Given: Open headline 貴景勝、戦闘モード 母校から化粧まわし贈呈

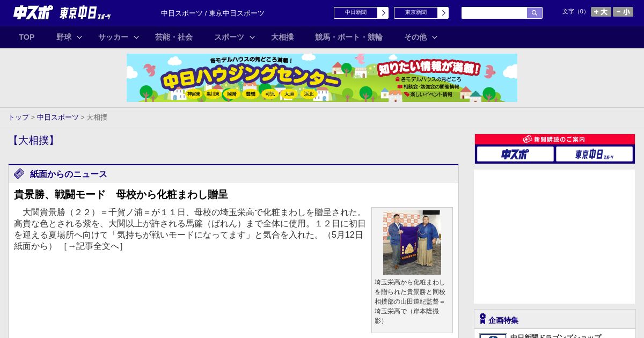Looking at the screenshot, I should tap(121, 194).
